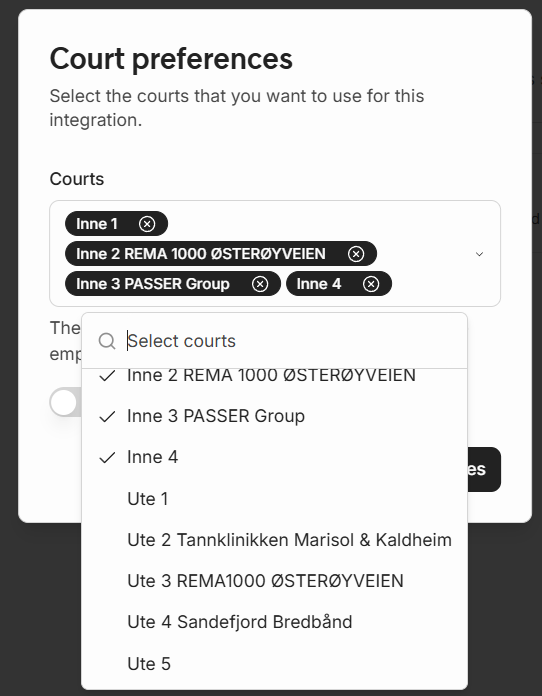Deselect Inne 3 PASSER Group option
The height and width of the screenshot is (696, 542).
coord(274,416)
